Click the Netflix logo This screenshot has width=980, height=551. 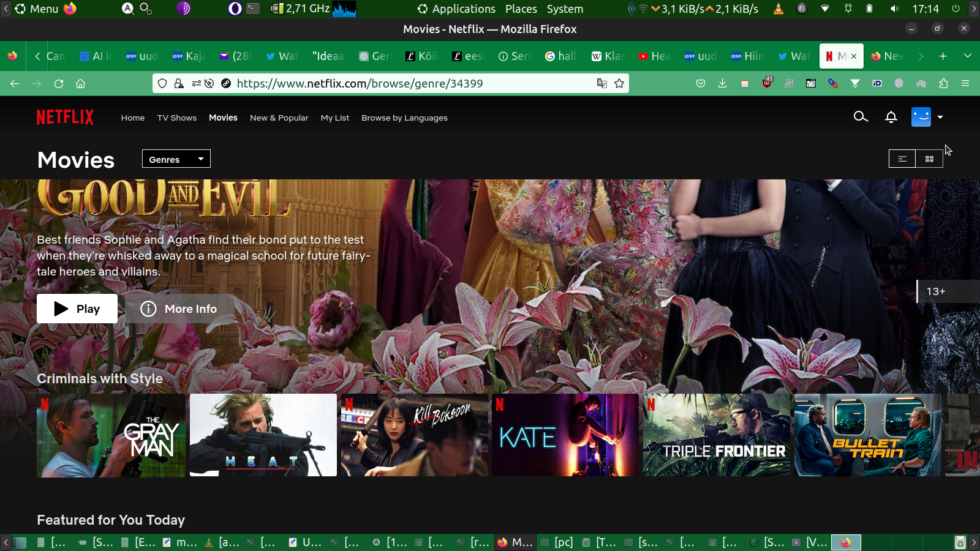[x=65, y=118]
